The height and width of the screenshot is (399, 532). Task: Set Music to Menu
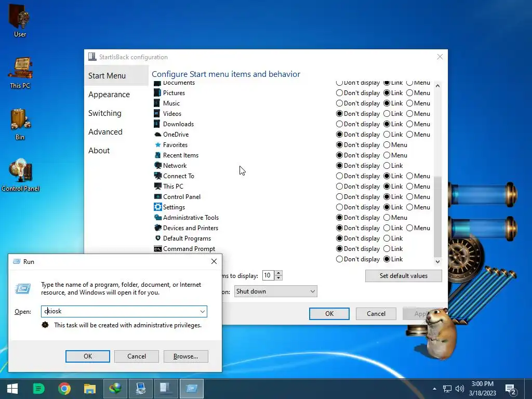click(409, 103)
